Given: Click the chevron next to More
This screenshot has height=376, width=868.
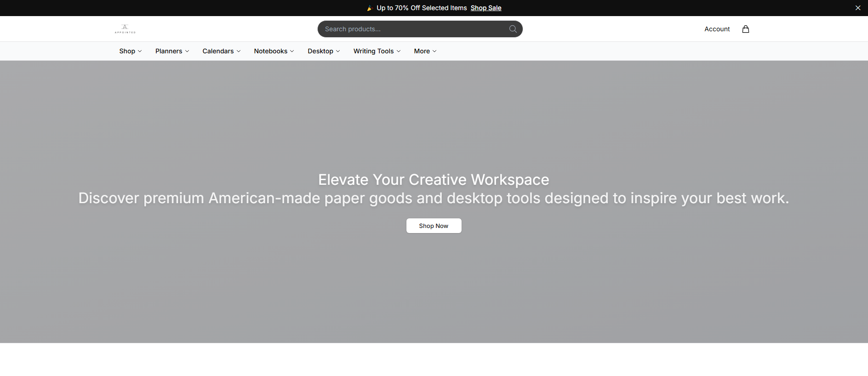Looking at the screenshot, I should (434, 51).
